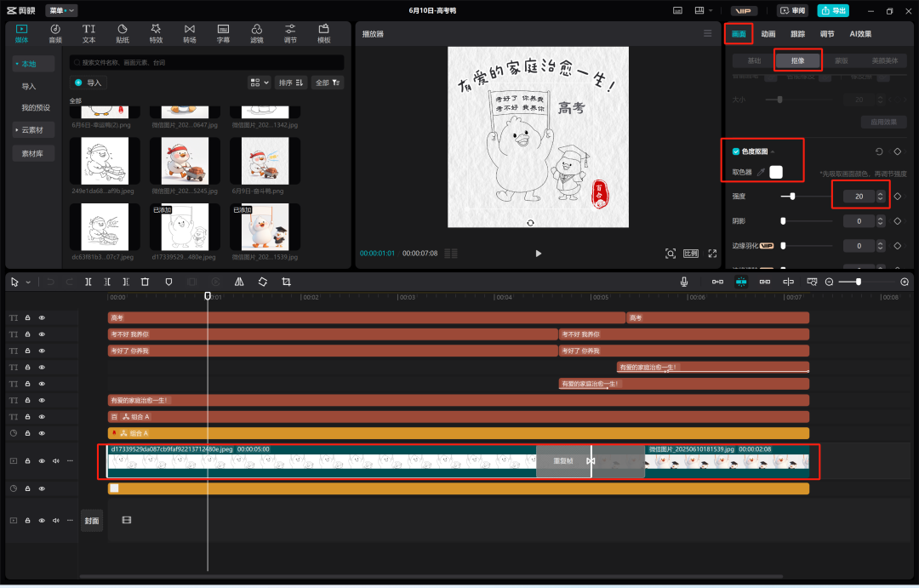Open the 贴纸 (Stickers) panel

click(123, 33)
